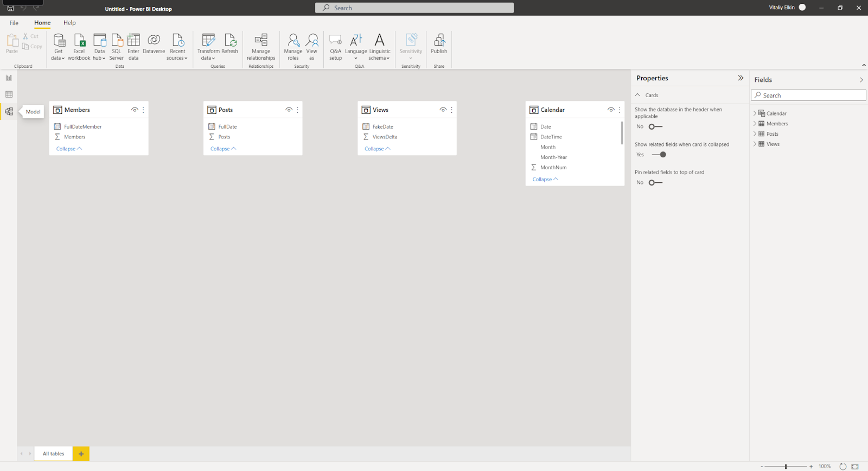
Task: Click the Cut command
Action: point(31,36)
